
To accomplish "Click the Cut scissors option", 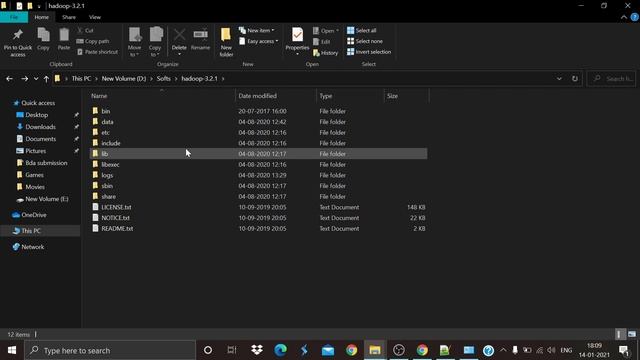I will [85, 31].
